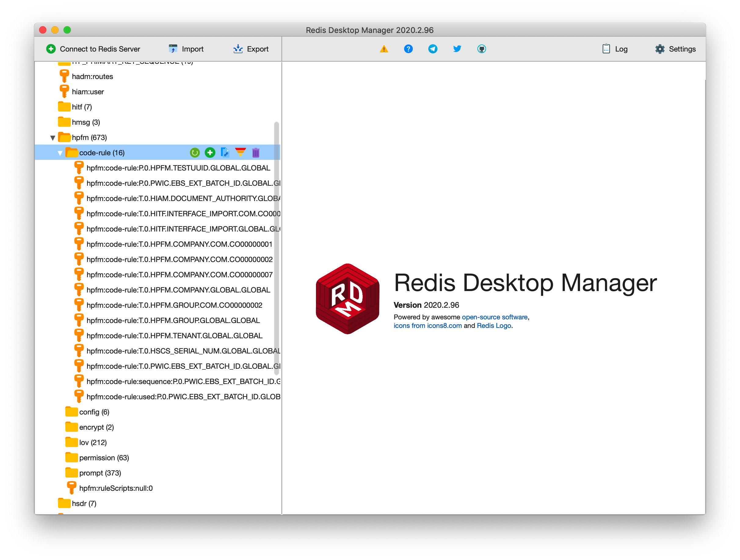Open the open-source software link

495,317
